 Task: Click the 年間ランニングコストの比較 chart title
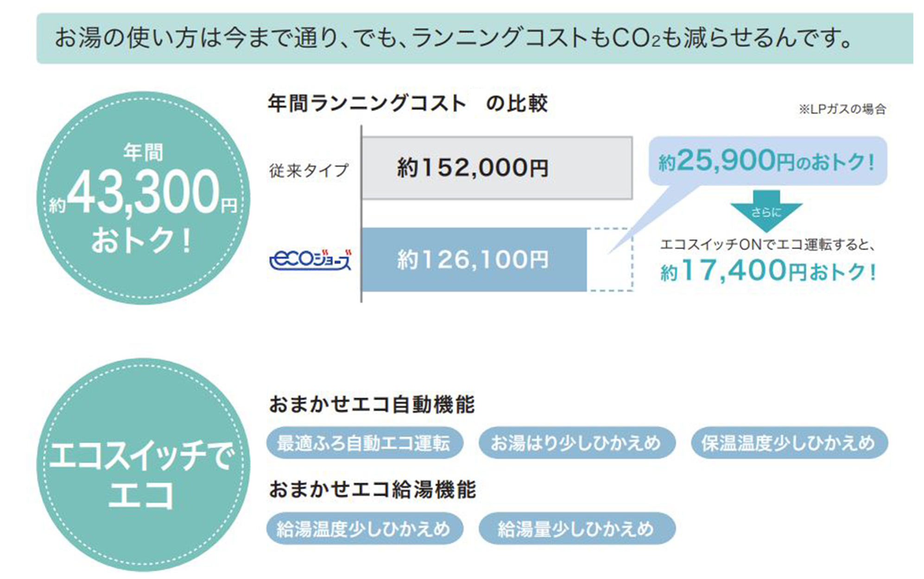[x=408, y=103]
